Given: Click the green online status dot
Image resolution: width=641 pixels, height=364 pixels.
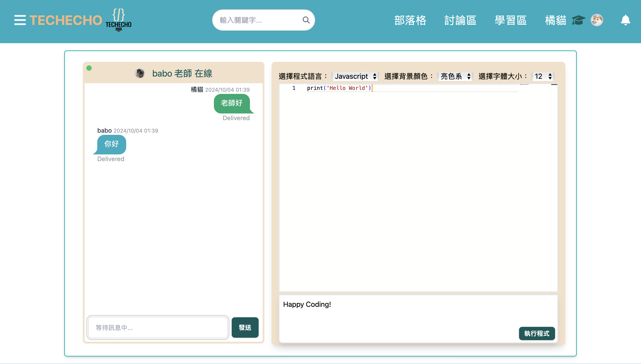Looking at the screenshot, I should pyautogui.click(x=89, y=68).
